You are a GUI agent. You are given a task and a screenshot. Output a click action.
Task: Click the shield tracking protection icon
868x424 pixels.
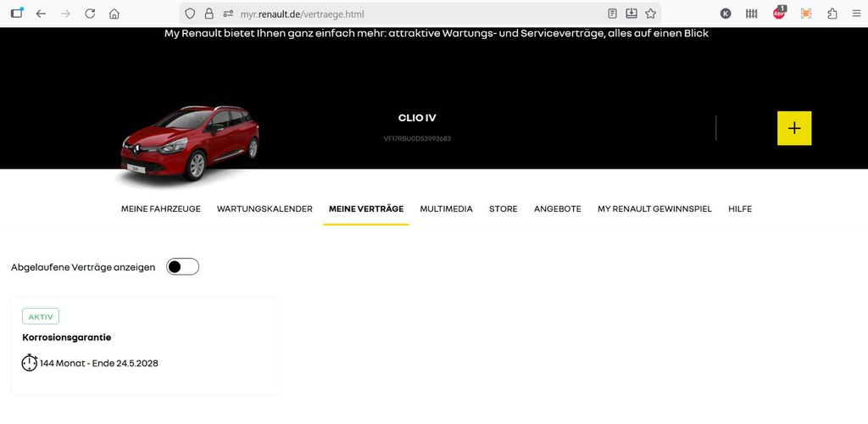190,14
